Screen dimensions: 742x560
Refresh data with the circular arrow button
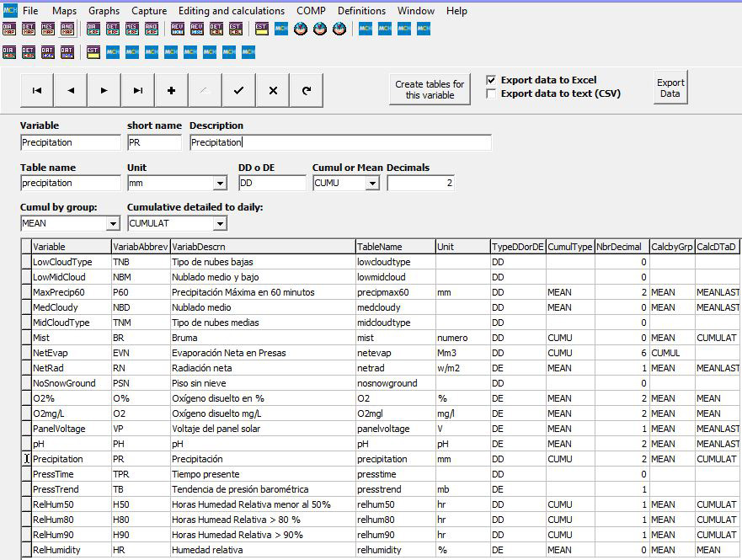tap(307, 90)
